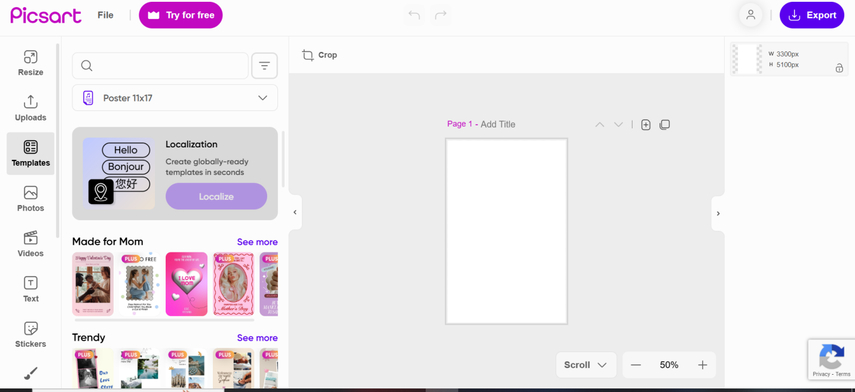
Task: Zoom in with the plus button
Action: pyautogui.click(x=702, y=365)
